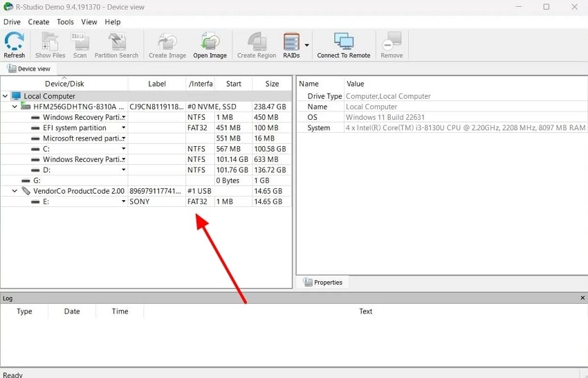Viewport: 588px width, 378px height.
Task: Open dropdown on Microsoft reserved partition row
Action: (123, 138)
